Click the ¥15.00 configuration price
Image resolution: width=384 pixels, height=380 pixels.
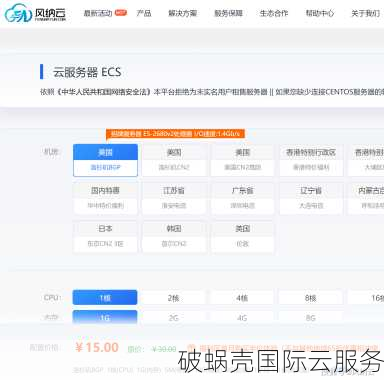click(x=97, y=347)
